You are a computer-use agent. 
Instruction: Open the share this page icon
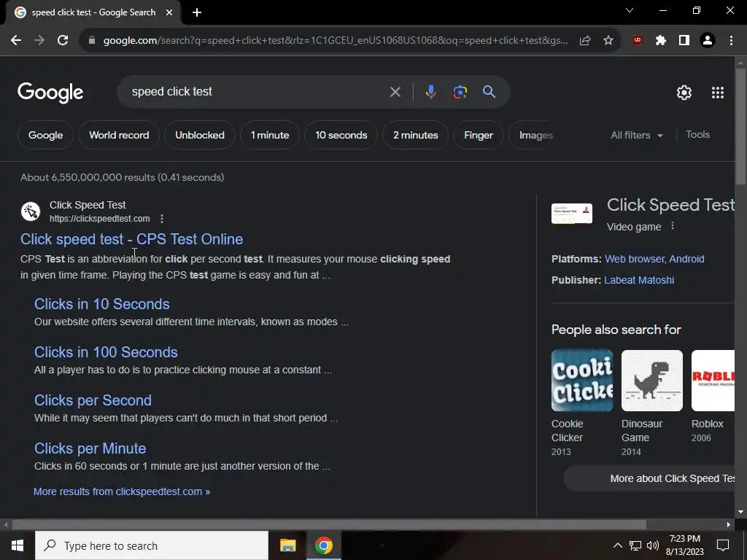click(585, 41)
